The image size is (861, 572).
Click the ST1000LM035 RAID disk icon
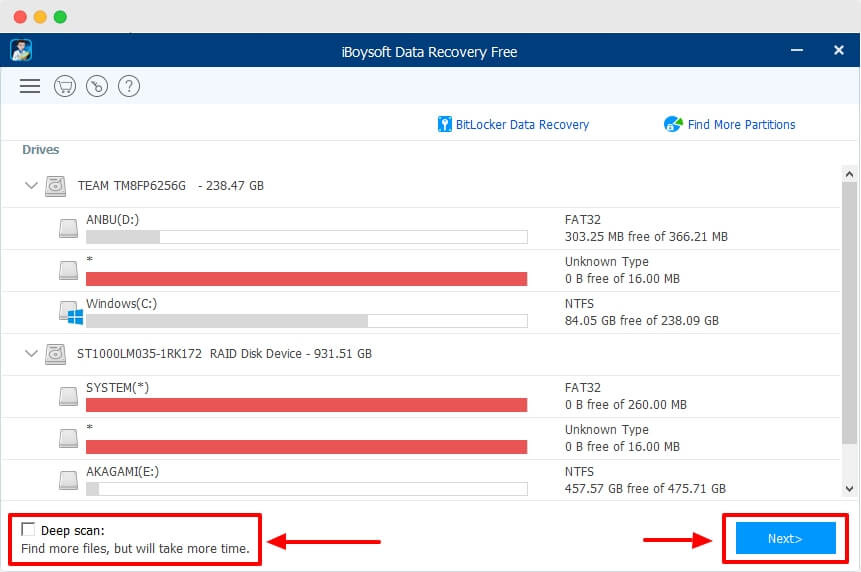pos(55,354)
